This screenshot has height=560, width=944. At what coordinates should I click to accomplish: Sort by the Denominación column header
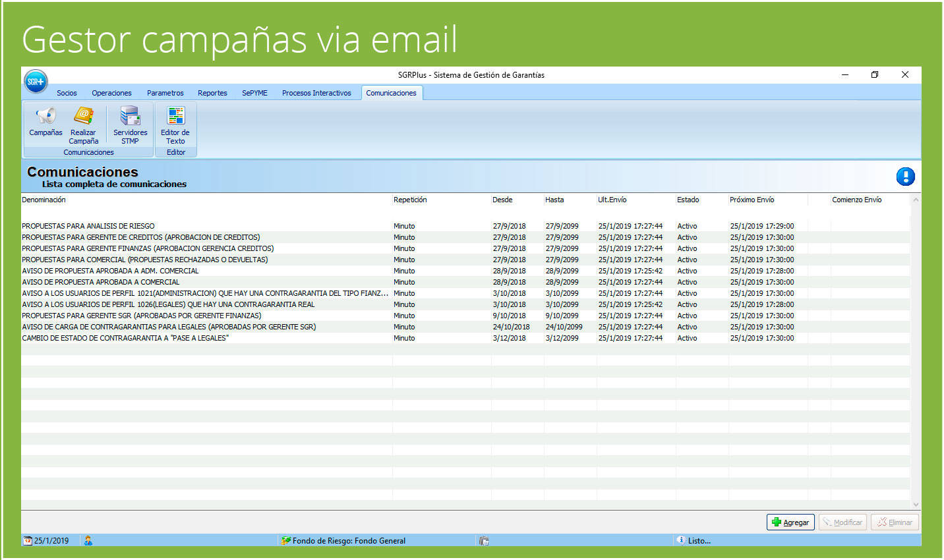[x=44, y=200]
